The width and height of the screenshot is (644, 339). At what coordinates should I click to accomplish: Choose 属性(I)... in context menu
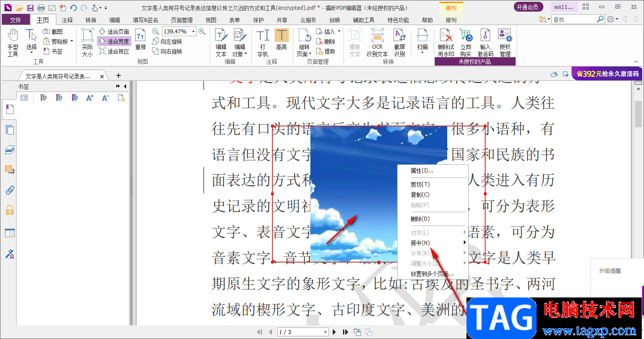pyautogui.click(x=433, y=171)
